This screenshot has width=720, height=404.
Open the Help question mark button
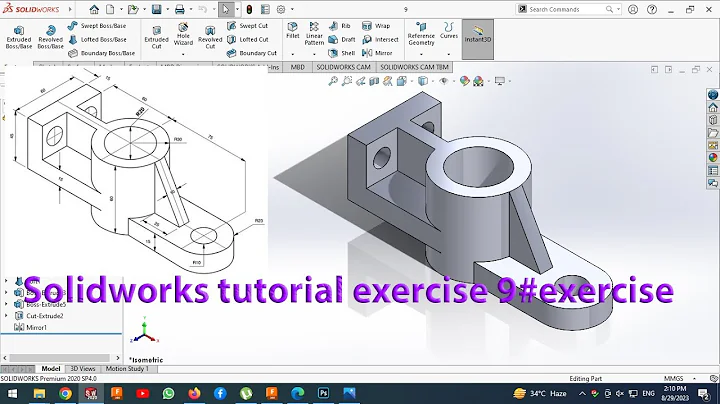(652, 9)
